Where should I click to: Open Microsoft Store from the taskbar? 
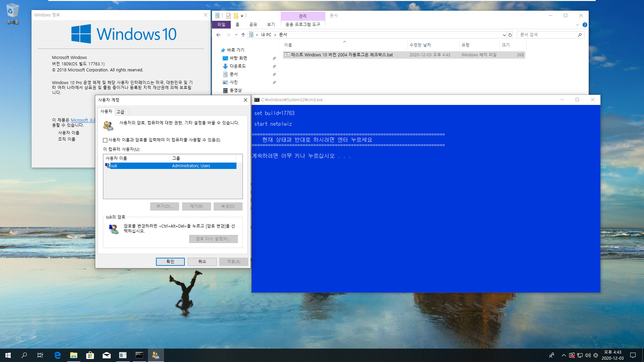tap(90, 355)
